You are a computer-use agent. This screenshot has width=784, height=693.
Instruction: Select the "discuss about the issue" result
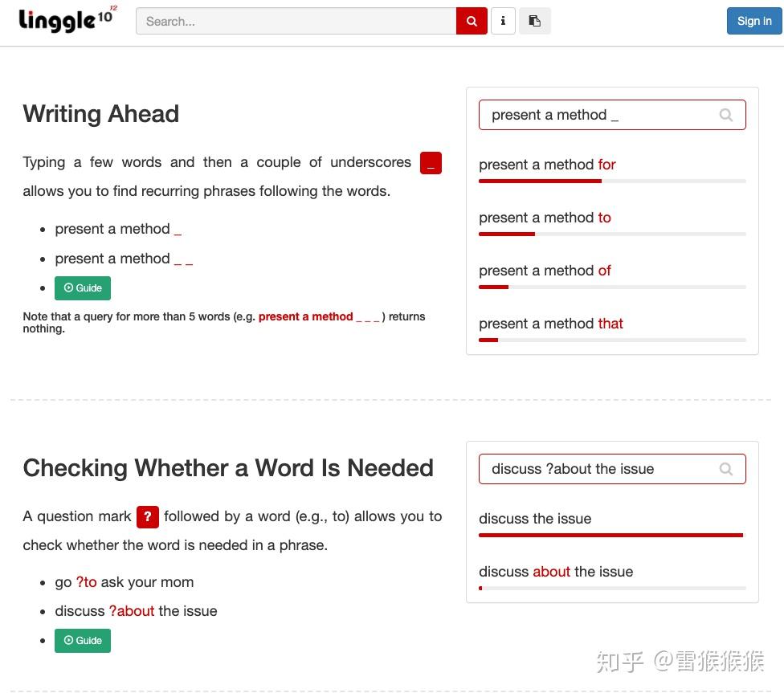(556, 572)
